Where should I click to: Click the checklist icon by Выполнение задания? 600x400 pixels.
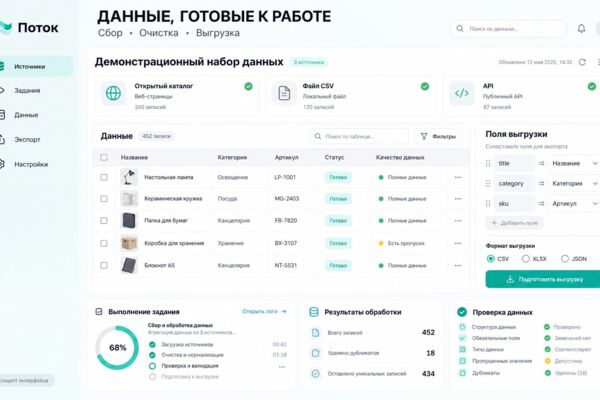pyautogui.click(x=99, y=312)
